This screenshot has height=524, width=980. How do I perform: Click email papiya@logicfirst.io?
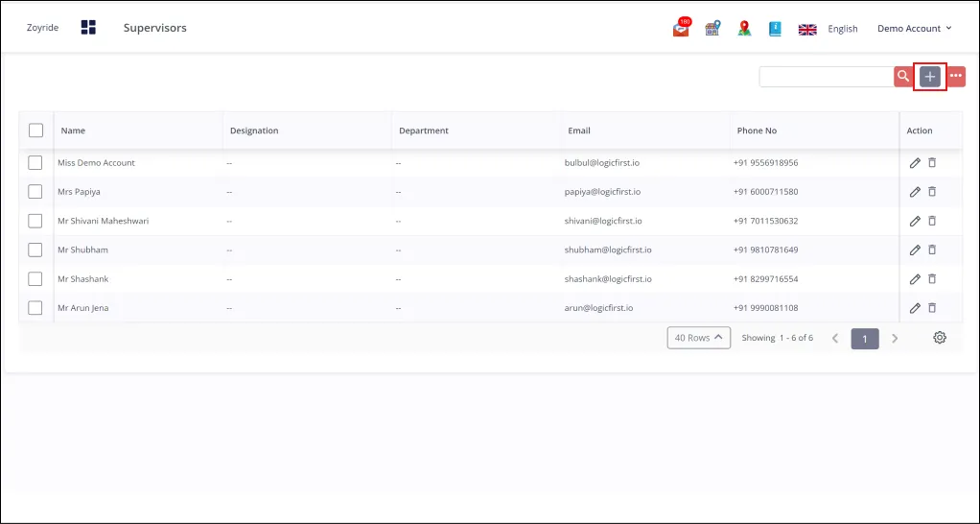602,192
